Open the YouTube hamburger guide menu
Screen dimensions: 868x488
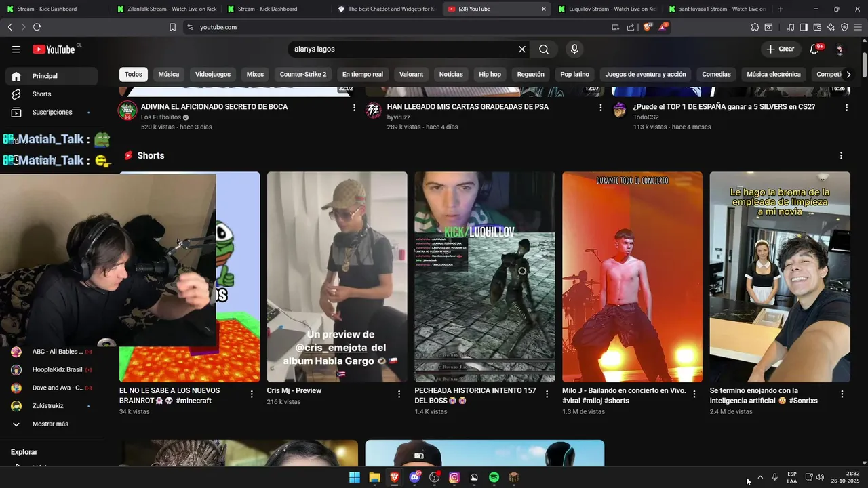click(x=16, y=49)
